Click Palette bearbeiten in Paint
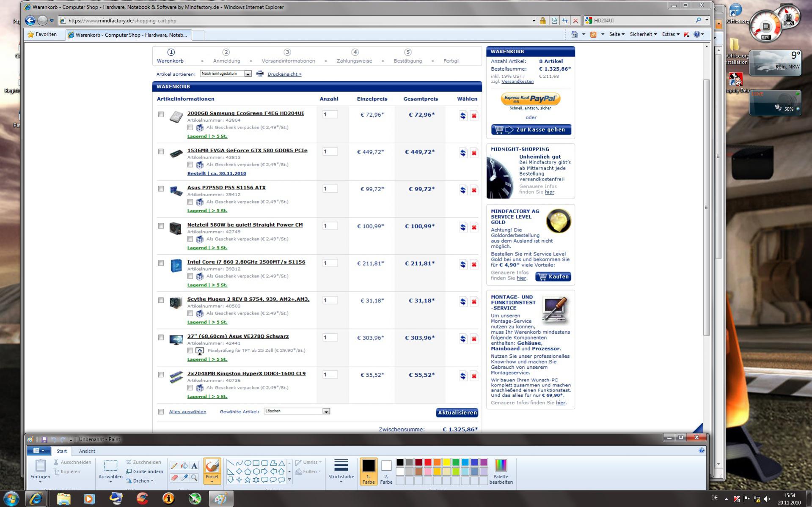This screenshot has width=812, height=507. [x=501, y=471]
